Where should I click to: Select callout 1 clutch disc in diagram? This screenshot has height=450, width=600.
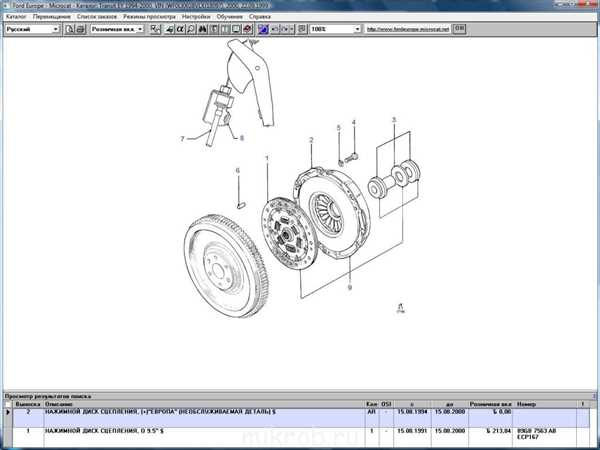(267, 158)
